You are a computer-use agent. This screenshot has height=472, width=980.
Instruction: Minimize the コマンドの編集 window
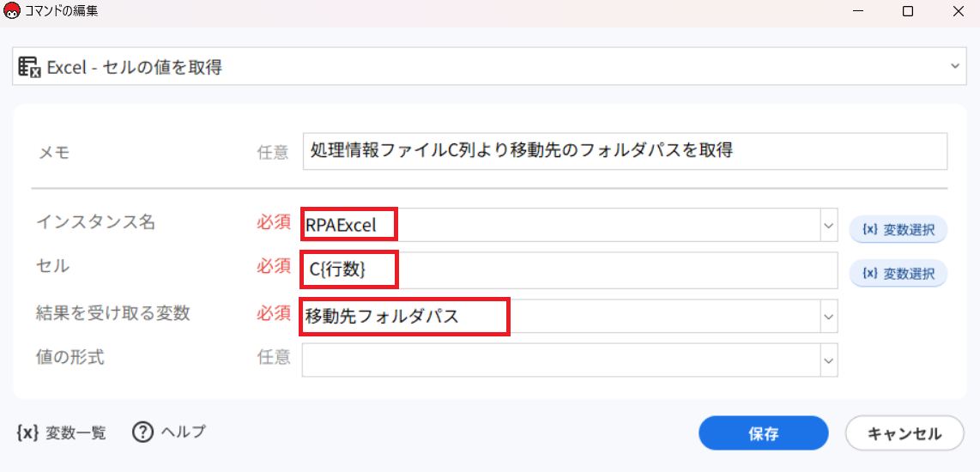coord(857,11)
